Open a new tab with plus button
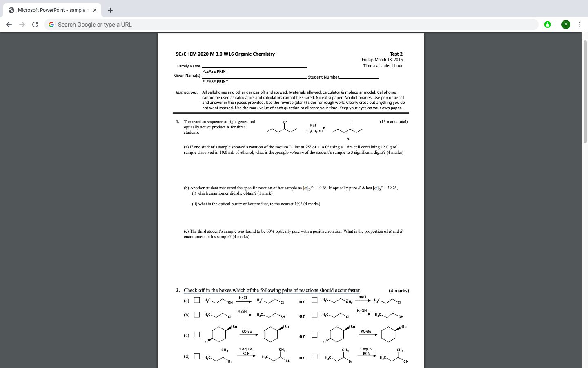588x368 pixels. [110, 10]
